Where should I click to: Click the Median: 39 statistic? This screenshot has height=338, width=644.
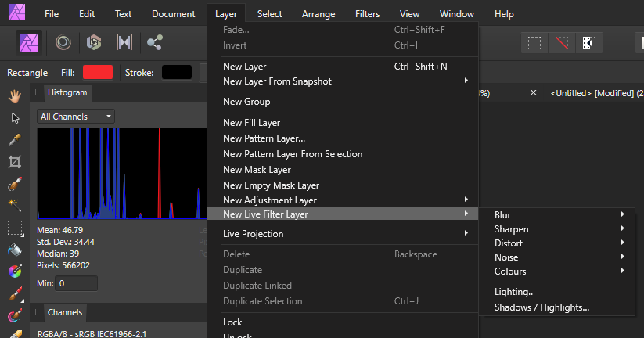58,253
